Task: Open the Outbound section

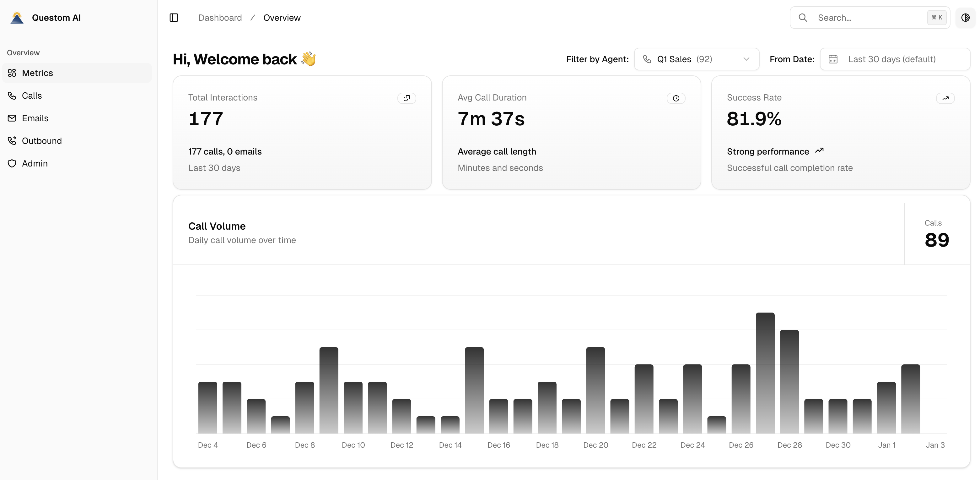Action: pyautogui.click(x=41, y=140)
